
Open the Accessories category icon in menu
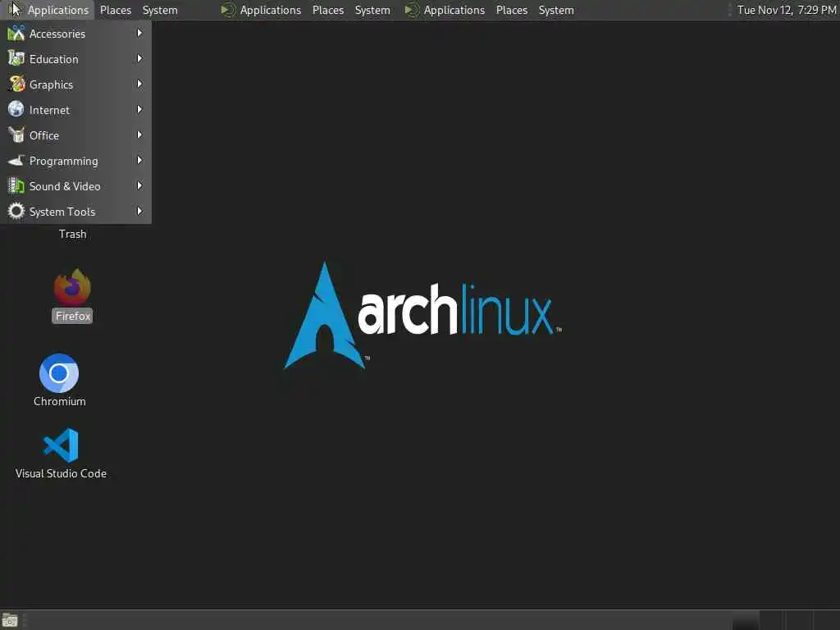(x=16, y=34)
